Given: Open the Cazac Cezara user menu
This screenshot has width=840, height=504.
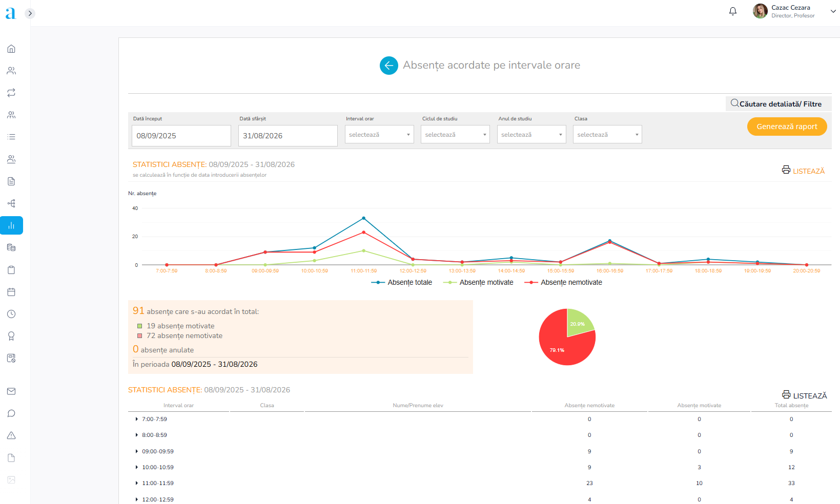Looking at the screenshot, I should (x=793, y=11).
